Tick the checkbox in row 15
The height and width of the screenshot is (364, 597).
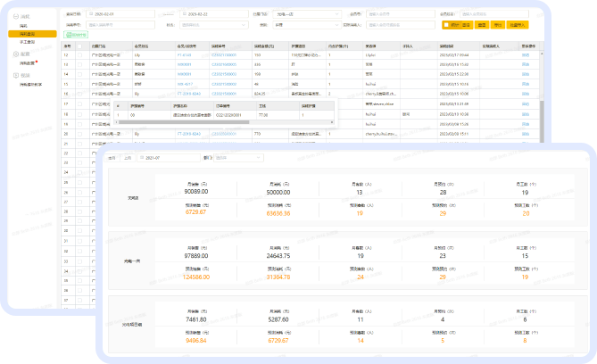click(x=79, y=84)
